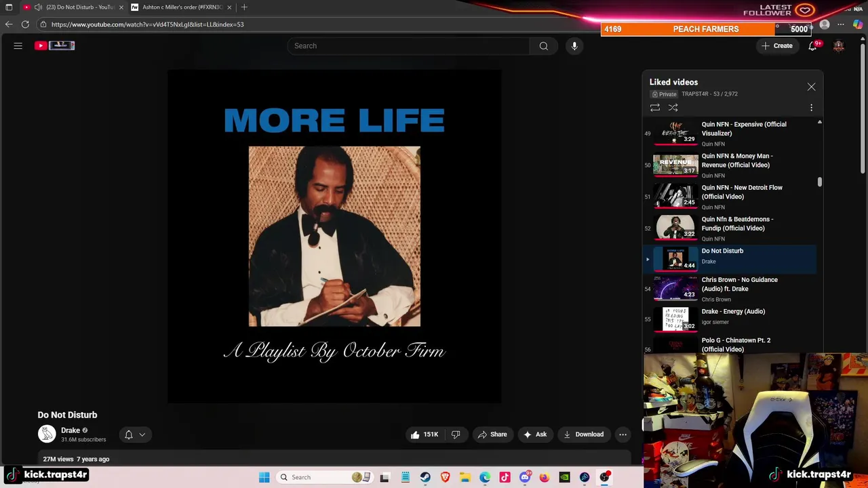Viewport: 868px width, 488px height.
Task: Click the Share button
Action: coord(492,434)
